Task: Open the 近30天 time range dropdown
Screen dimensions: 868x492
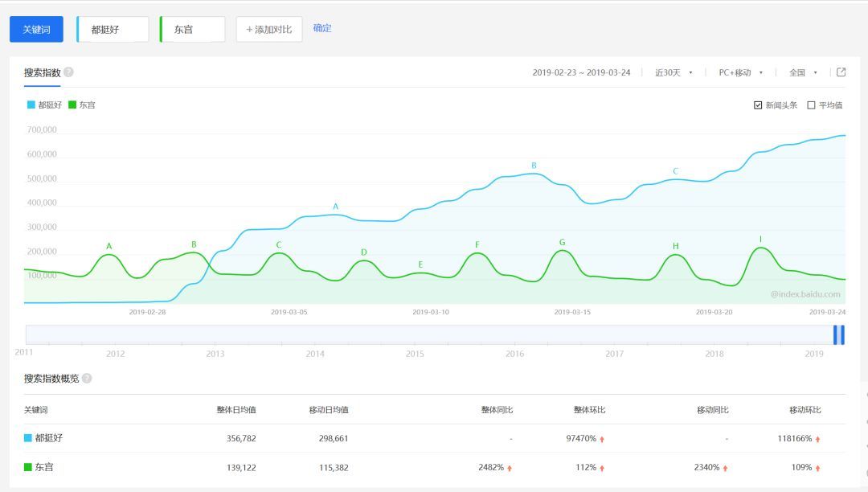Action: click(x=674, y=73)
